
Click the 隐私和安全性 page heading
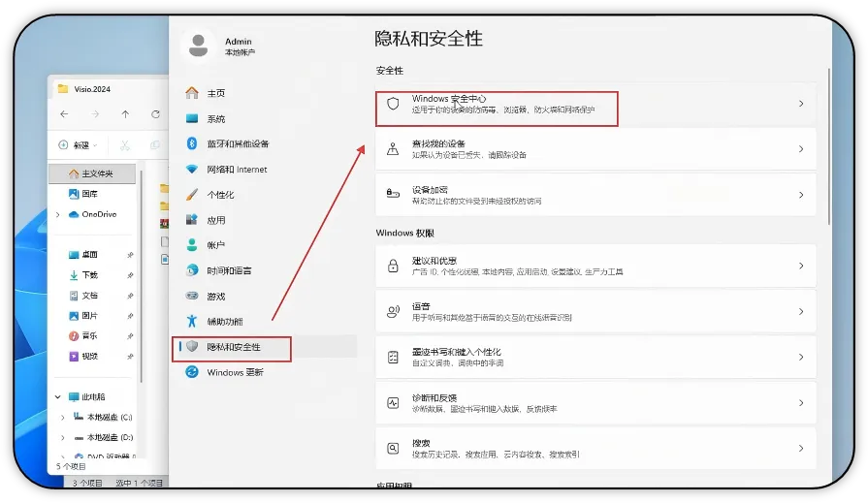429,39
